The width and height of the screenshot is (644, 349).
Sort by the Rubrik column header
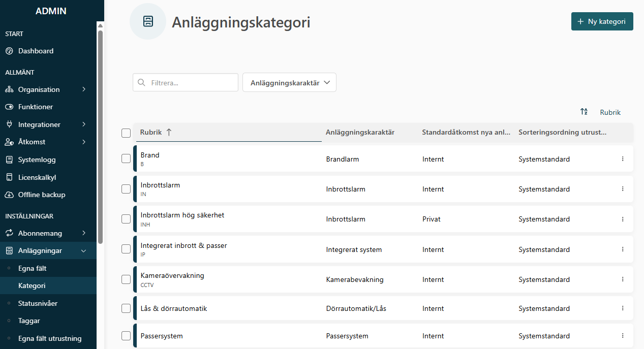pyautogui.click(x=151, y=132)
